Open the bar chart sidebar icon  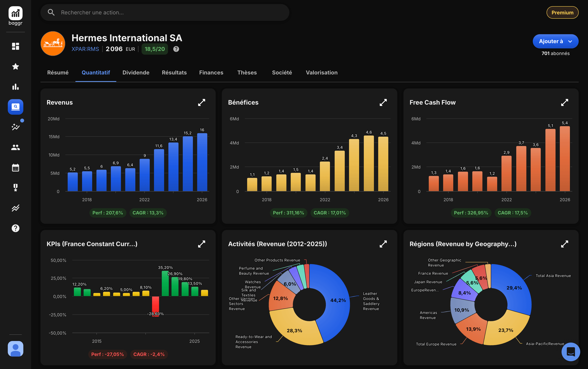[15, 87]
